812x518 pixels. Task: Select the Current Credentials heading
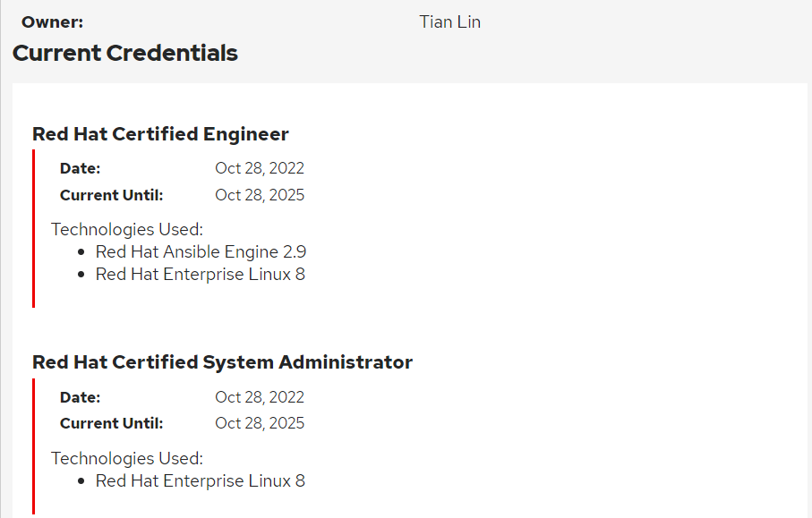point(125,53)
